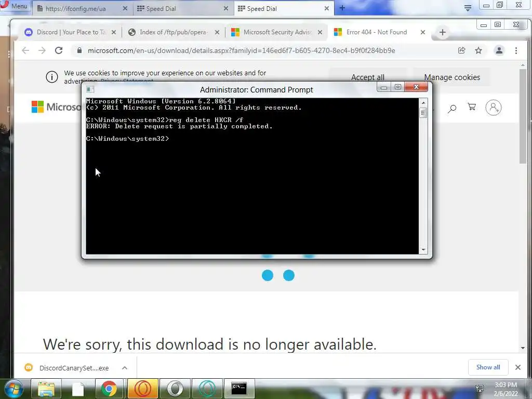Select the Error 404 - Not Found tab
This screenshot has width=532, height=399.
[380, 32]
